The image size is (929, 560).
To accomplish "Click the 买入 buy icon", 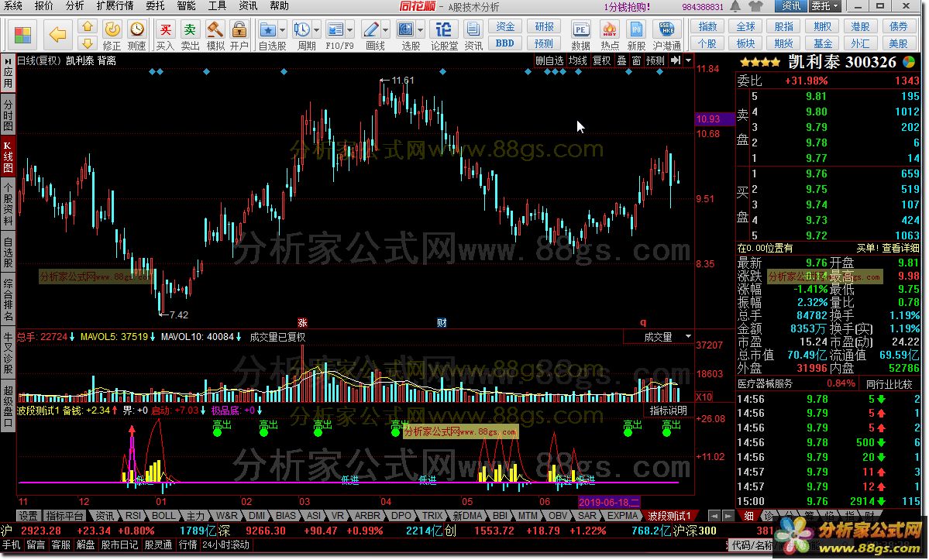I will pos(165,29).
